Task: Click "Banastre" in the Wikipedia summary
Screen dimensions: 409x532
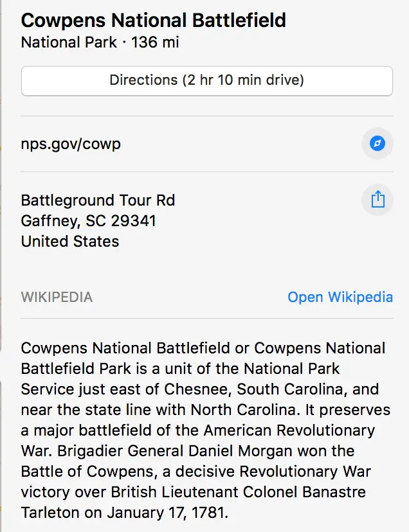Action: pos(338,492)
